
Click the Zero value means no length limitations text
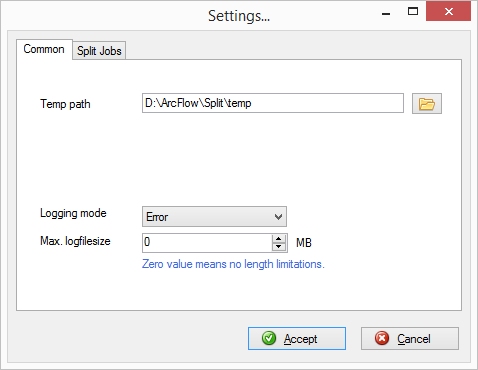coord(233,264)
